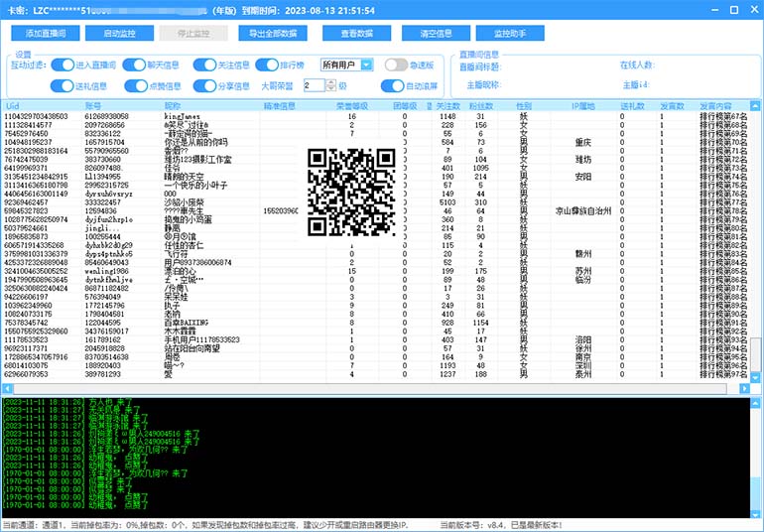This screenshot has height=532, width=764.
Task: Sort by the 荣誉等级 column header
Action: (351, 105)
